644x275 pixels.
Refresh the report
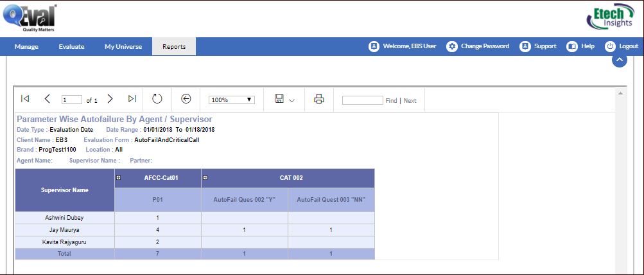157,99
